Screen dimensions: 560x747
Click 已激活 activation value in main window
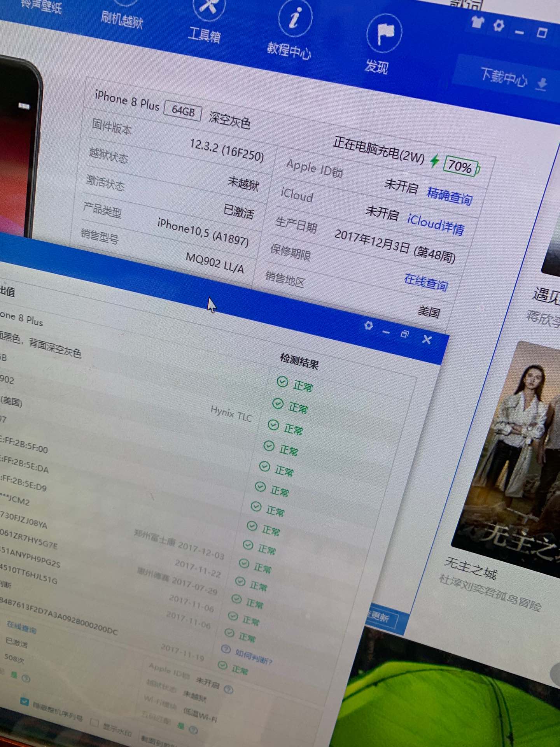click(239, 211)
